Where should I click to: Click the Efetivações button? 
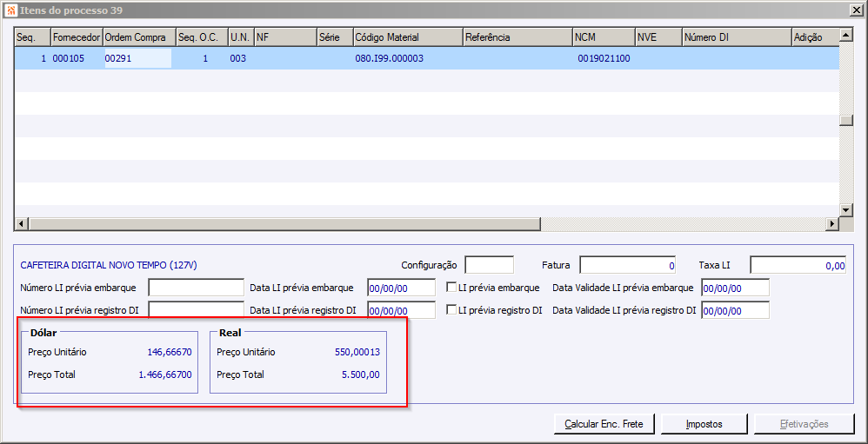tap(804, 424)
